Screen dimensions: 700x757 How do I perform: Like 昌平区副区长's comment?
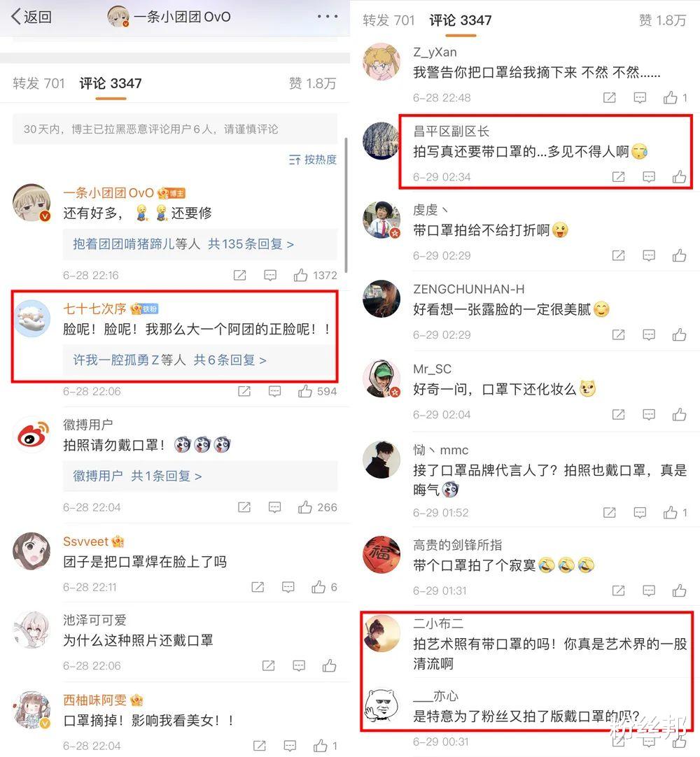(679, 177)
